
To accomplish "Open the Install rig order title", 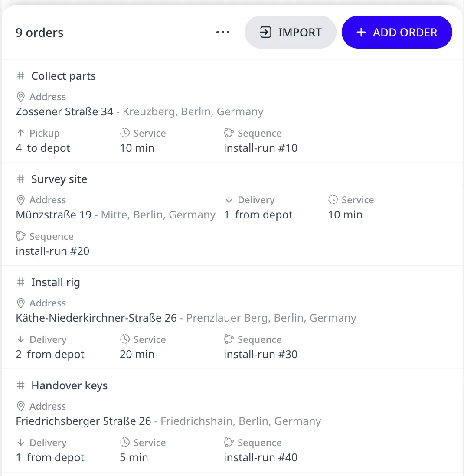I will 56,282.
